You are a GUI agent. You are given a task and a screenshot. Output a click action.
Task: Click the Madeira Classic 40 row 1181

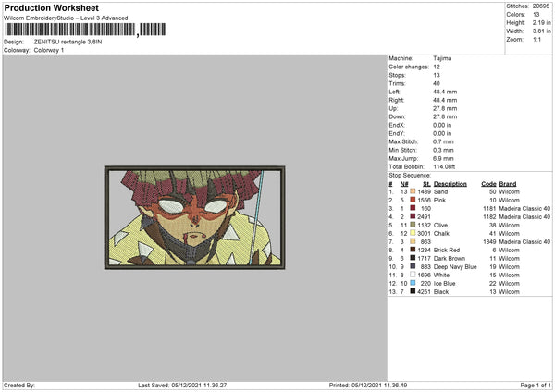tap(470, 208)
